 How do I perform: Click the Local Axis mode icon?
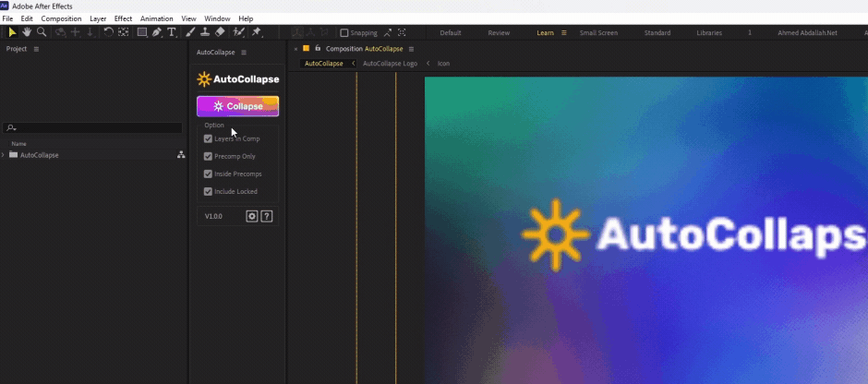tap(297, 32)
